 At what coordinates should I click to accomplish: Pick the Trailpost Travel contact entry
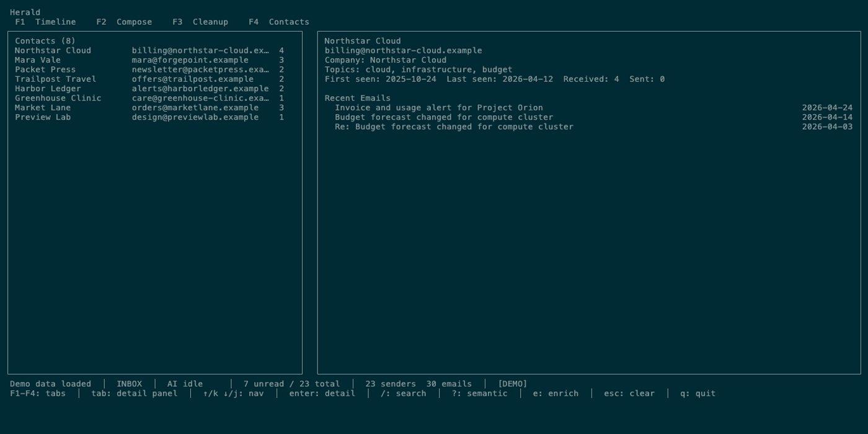point(149,79)
